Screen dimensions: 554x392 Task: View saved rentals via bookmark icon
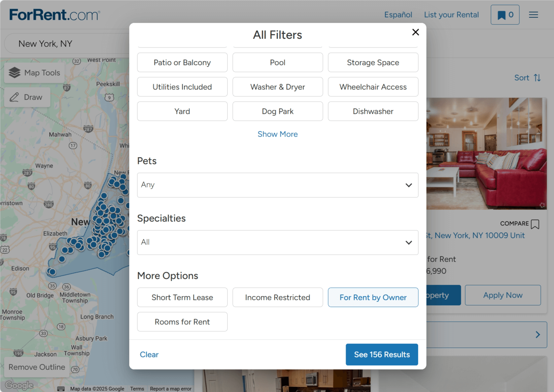coord(505,15)
